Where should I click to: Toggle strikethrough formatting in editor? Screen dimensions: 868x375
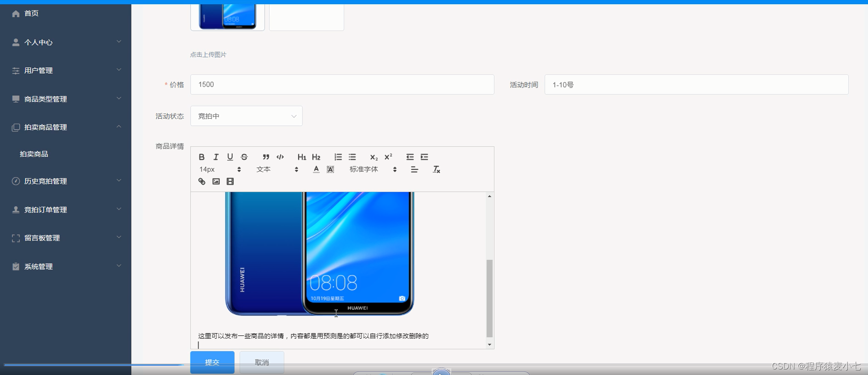[244, 157]
